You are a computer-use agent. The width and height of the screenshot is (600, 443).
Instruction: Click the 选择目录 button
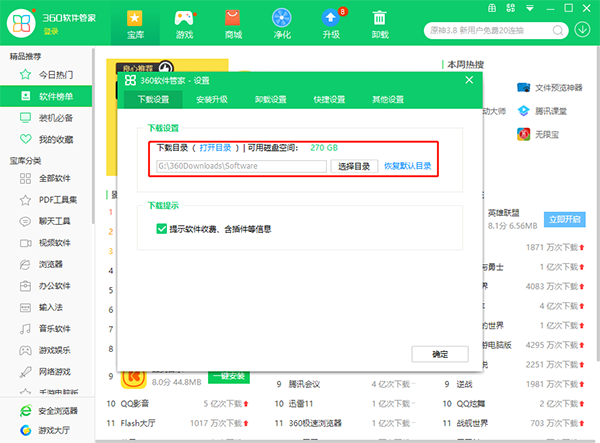click(x=354, y=166)
